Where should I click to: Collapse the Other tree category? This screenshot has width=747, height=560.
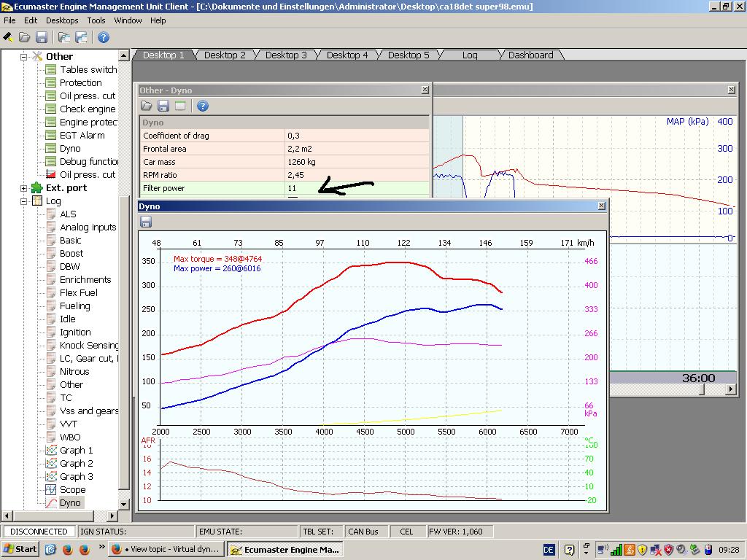23,56
